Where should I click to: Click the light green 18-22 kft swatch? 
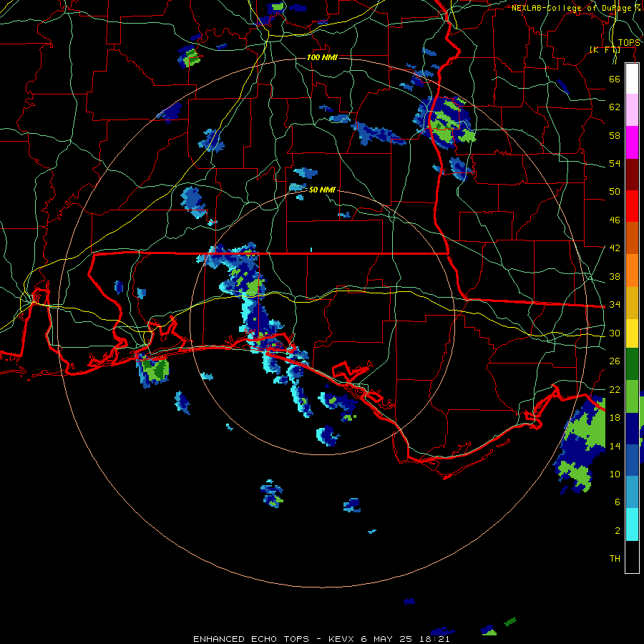[632, 396]
